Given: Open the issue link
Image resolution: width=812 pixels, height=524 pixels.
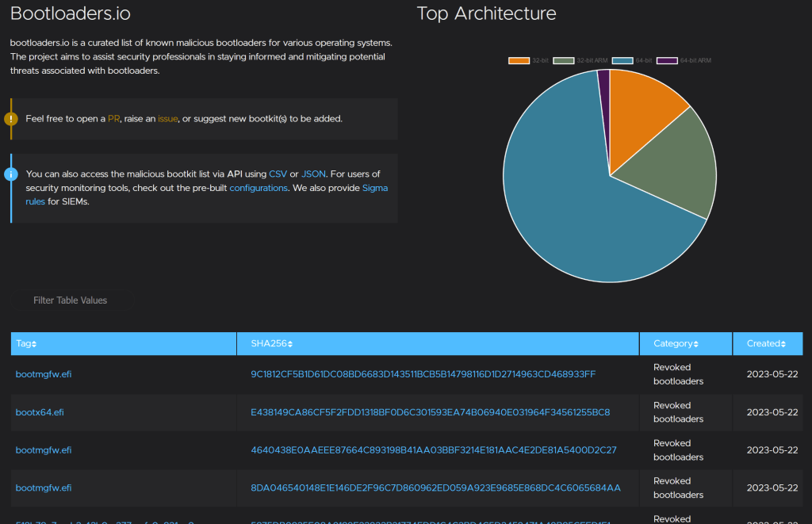Looking at the screenshot, I should tap(167, 119).
